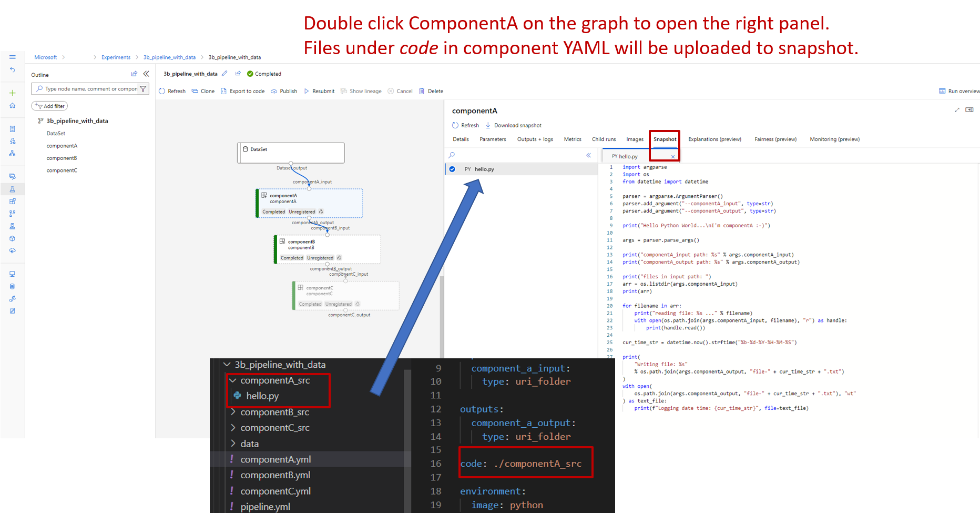Image resolution: width=980 pixels, height=513 pixels.
Task: Collapse 3b_pipeline_with_data folder in file explorer
Action: (x=227, y=365)
